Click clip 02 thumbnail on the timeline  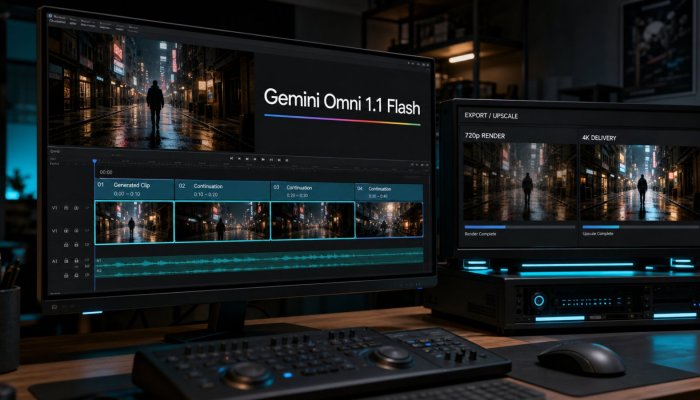tap(222, 221)
